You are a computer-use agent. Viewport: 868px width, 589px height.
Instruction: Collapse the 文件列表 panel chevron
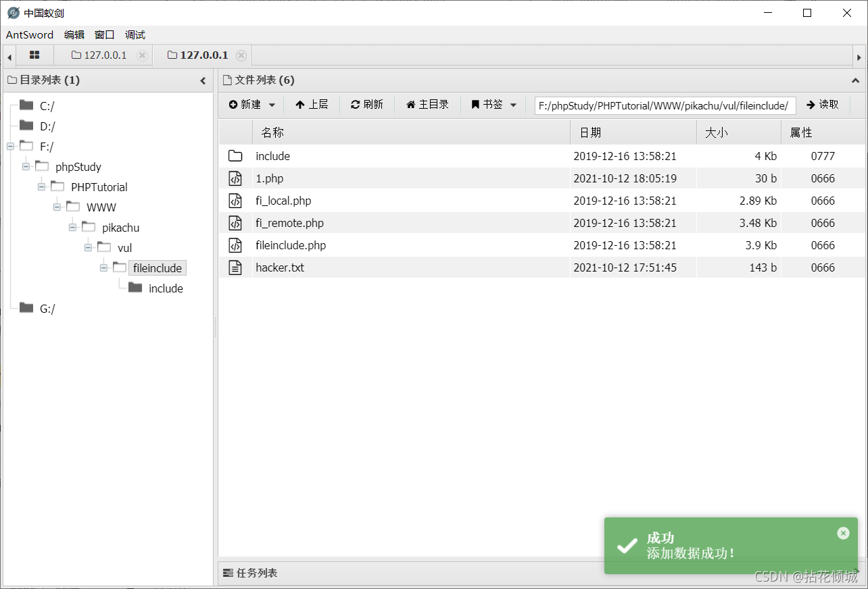855,80
